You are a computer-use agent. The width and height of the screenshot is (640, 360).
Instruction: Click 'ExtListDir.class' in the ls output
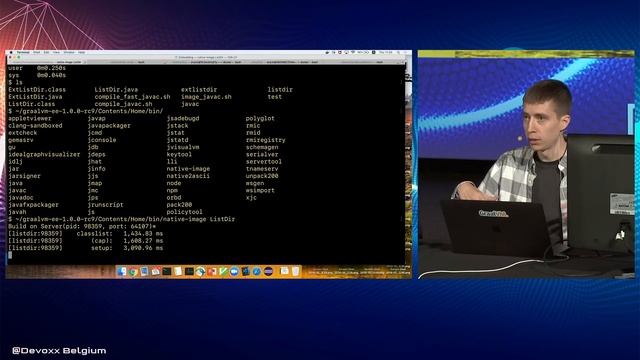click(x=37, y=90)
